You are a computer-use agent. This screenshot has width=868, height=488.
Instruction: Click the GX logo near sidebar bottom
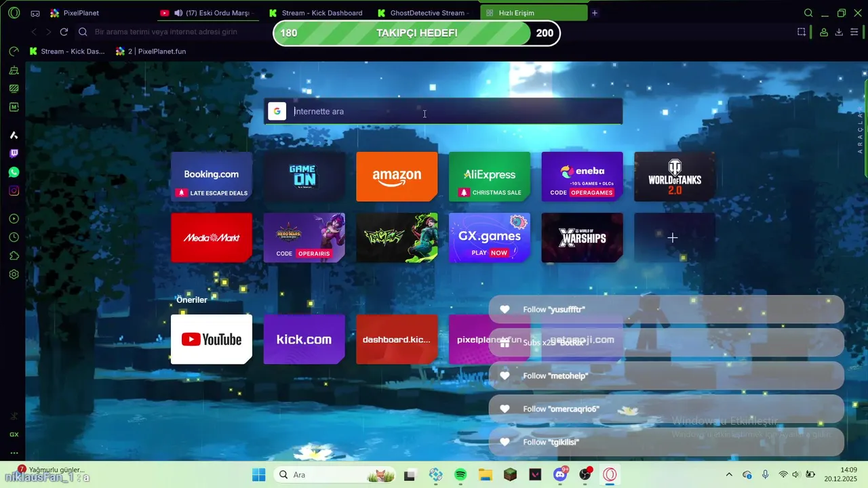pos(14,434)
